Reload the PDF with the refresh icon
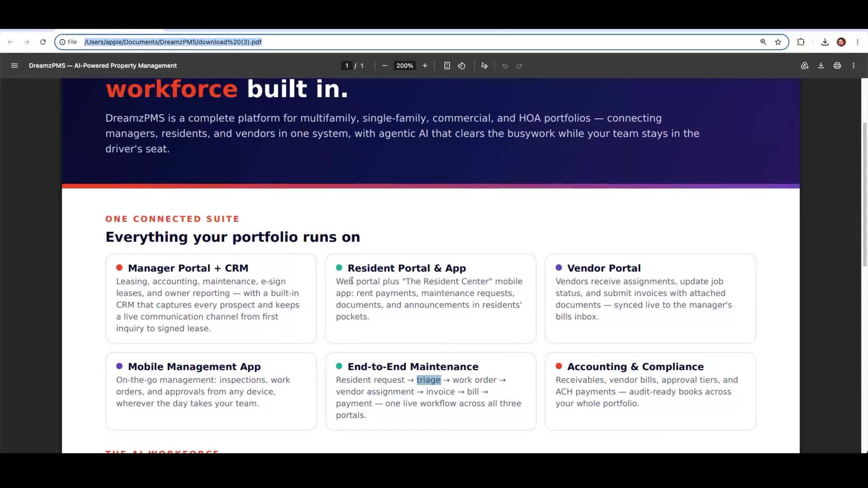868x488 pixels. coord(43,42)
